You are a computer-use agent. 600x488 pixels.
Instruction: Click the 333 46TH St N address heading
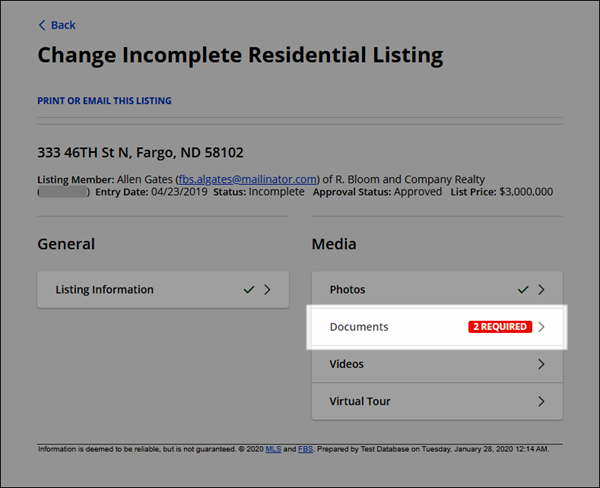(x=140, y=153)
